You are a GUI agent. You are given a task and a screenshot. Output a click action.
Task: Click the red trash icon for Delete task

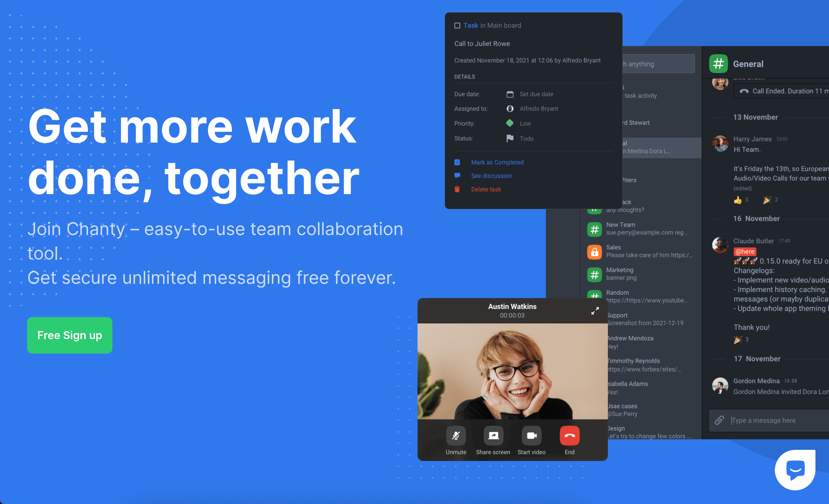click(x=457, y=189)
